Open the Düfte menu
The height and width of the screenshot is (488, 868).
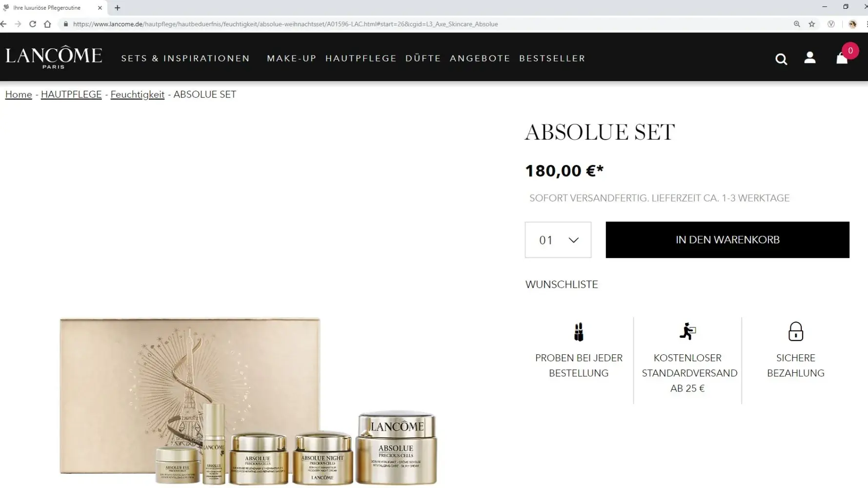point(423,58)
